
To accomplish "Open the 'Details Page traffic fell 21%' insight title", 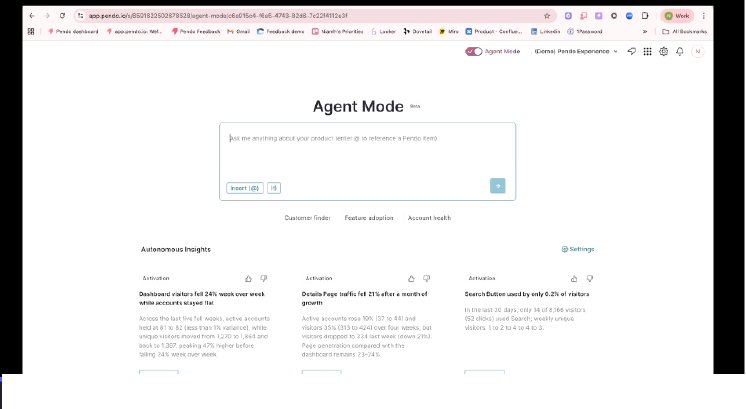I will tap(365, 298).
